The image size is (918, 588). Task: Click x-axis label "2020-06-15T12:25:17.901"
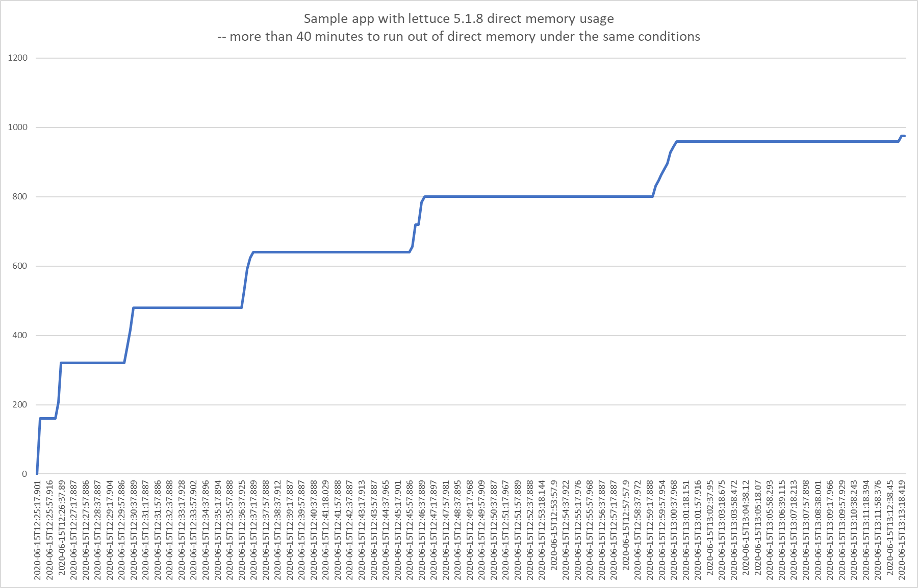coord(38,530)
